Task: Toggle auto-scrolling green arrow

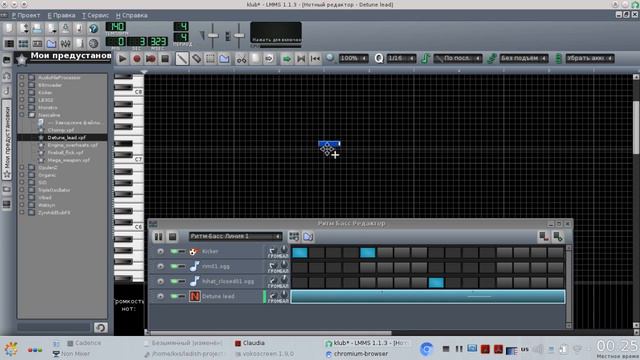Action: point(287,59)
